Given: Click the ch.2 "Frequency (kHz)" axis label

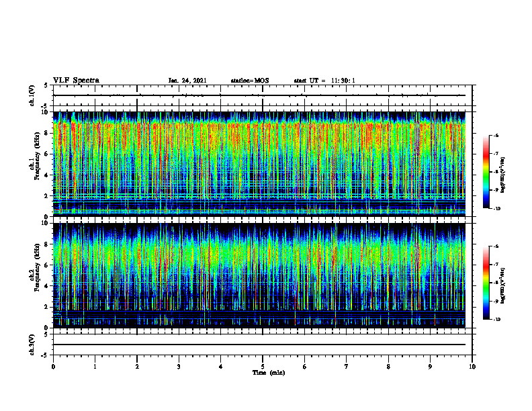Looking at the screenshot, I should pyautogui.click(x=37, y=267).
